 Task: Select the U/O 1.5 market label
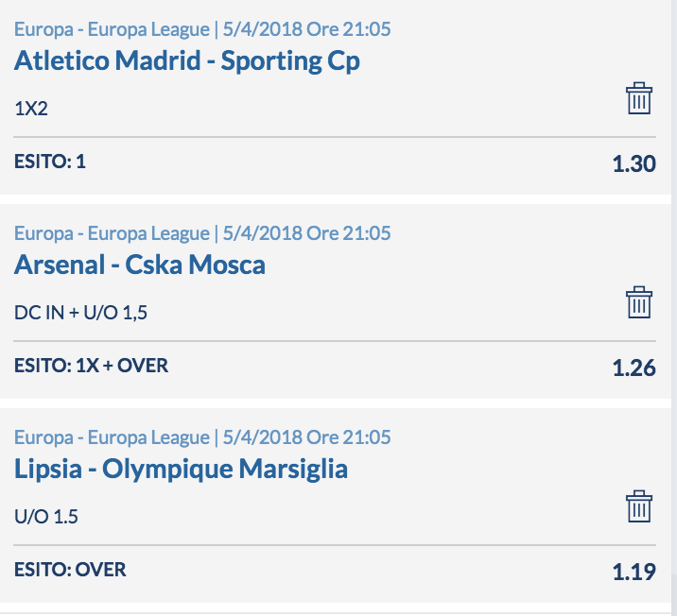tap(46, 517)
